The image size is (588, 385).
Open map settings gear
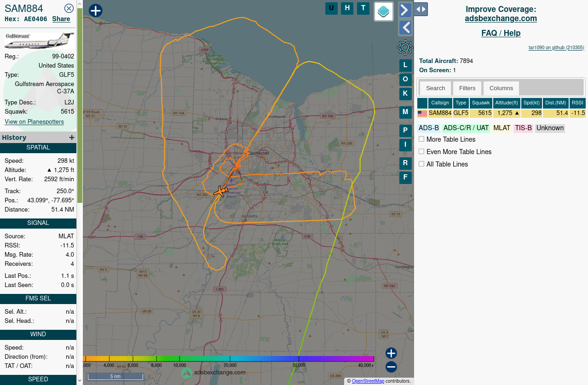pyautogui.click(x=405, y=47)
